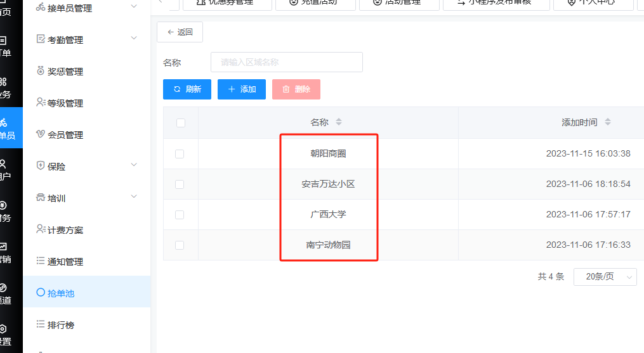Viewport: 644px width, 353px height.
Task: Open 业务 via its grid icon in black sidebar
Action: click(3, 82)
